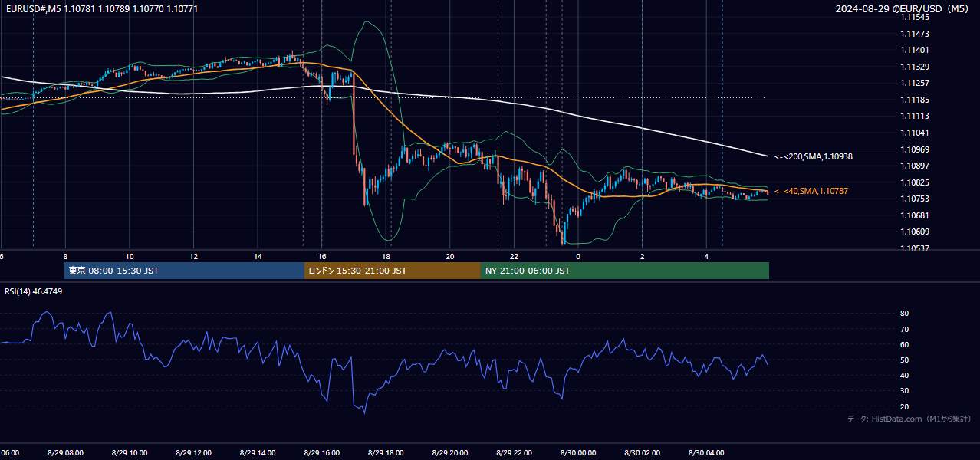This screenshot has height=460, width=980.
Task: Click RSI axis level 30
Action: pos(905,391)
